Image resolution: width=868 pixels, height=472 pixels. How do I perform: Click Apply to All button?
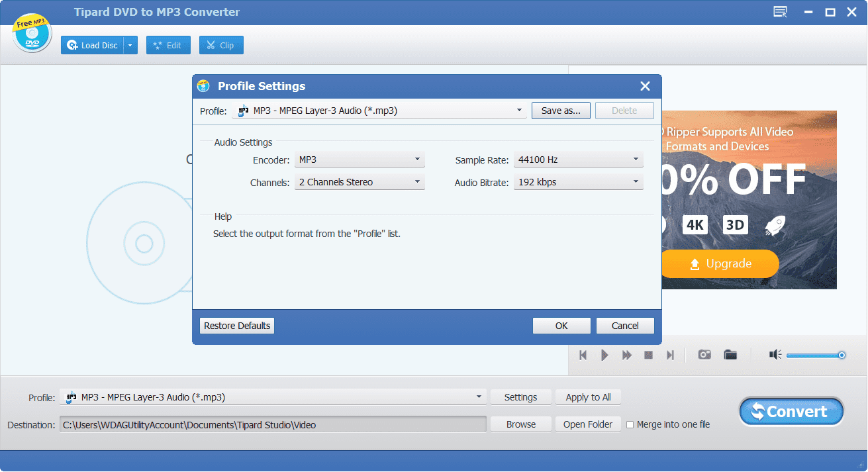pyautogui.click(x=588, y=397)
